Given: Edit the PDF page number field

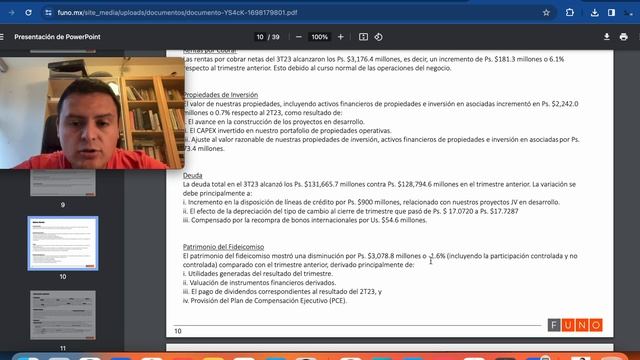Looking at the screenshot, I should pos(260,37).
